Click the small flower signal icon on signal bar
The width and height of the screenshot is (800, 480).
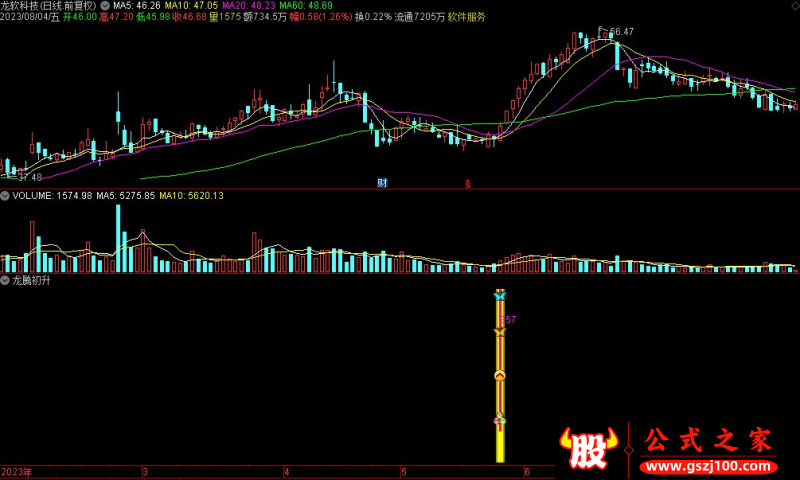500,420
